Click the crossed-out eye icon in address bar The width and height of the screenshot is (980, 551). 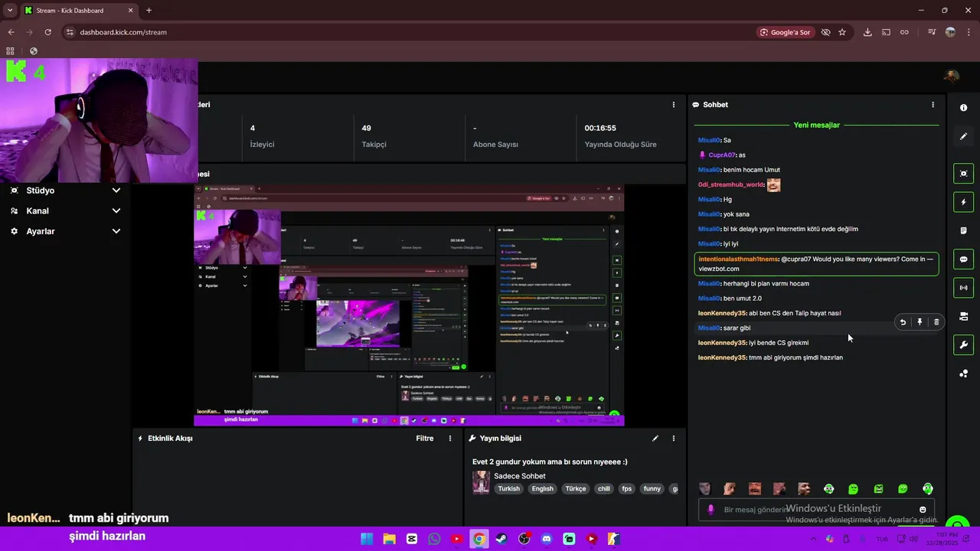point(825,32)
